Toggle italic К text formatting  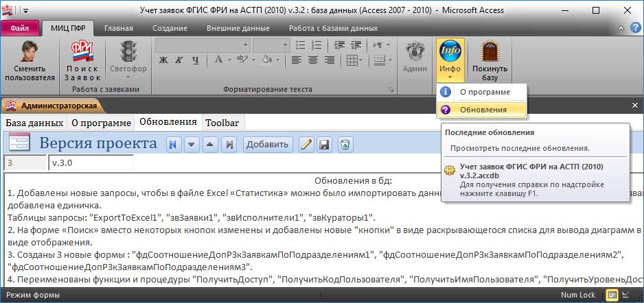click(178, 60)
